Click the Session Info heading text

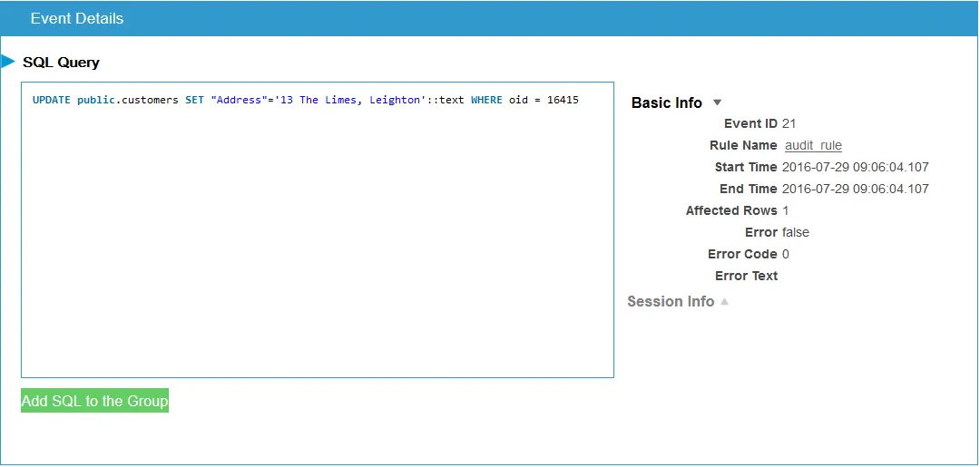pyautogui.click(x=670, y=301)
